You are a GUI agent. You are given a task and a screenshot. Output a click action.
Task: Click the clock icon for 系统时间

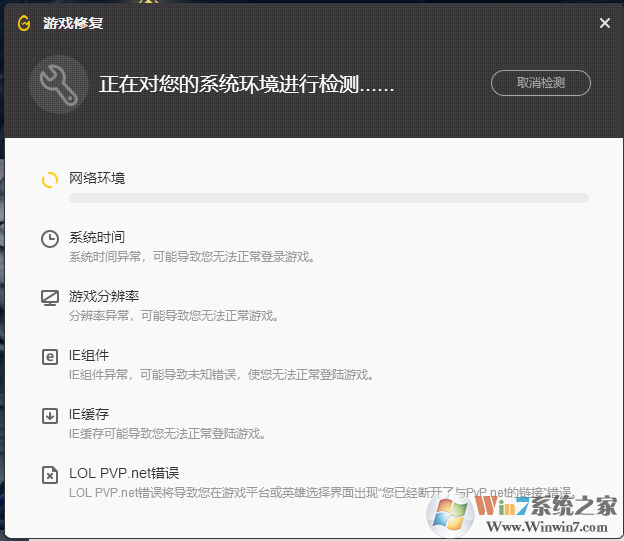tap(50, 239)
